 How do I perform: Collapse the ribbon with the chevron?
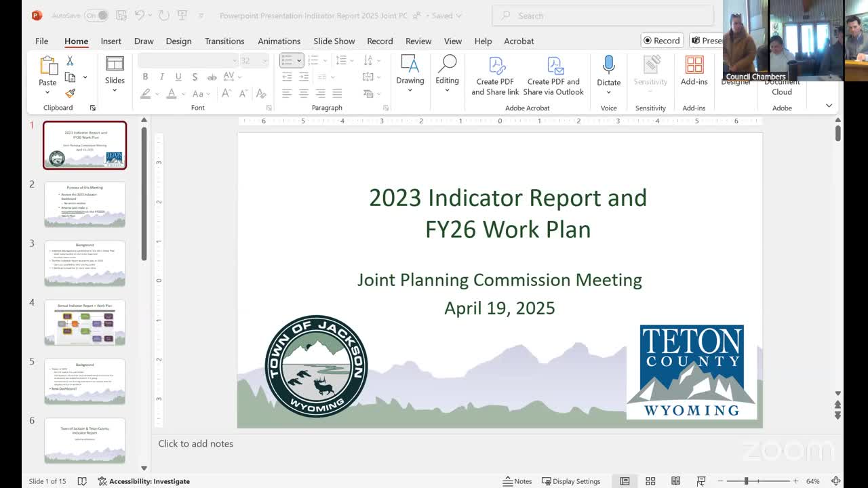coord(829,106)
